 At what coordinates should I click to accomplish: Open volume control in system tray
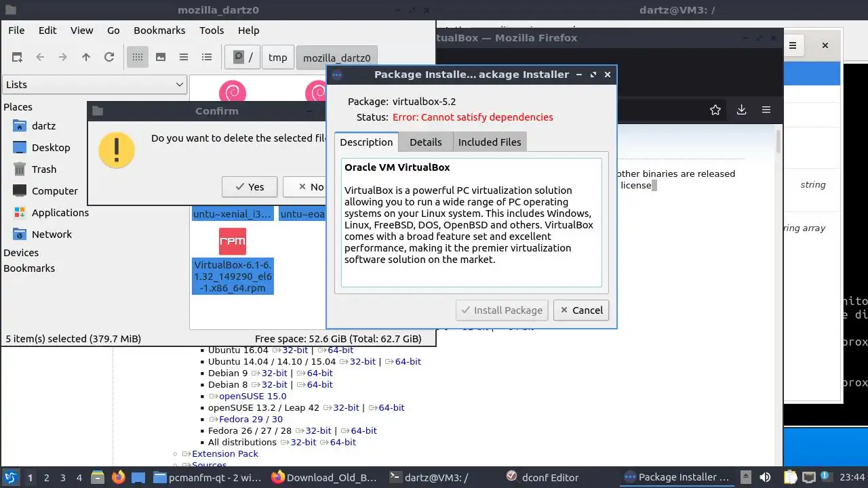[766, 478]
